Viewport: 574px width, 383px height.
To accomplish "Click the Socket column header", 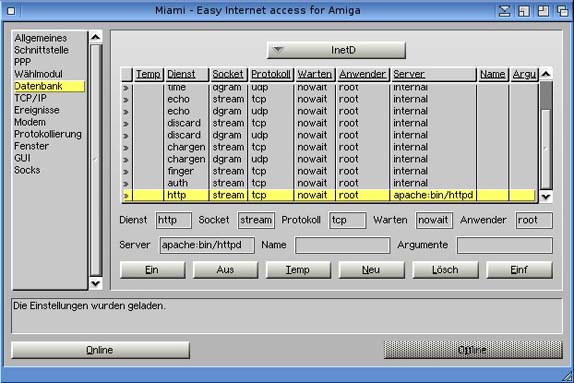I will pyautogui.click(x=229, y=74).
